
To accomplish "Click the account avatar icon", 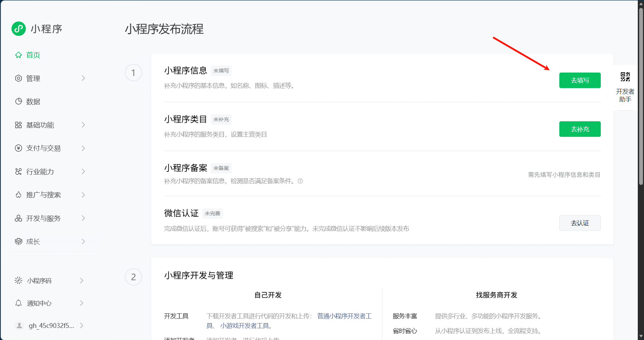I will pyautogui.click(x=19, y=325).
